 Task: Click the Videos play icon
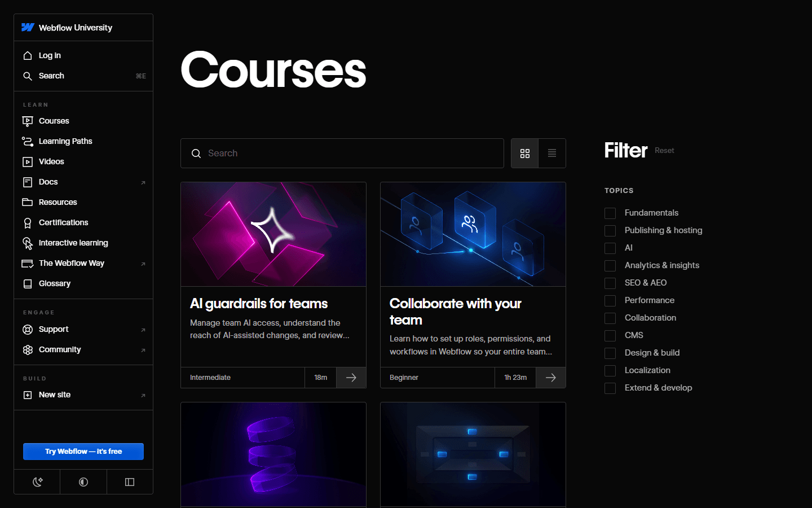click(x=28, y=161)
